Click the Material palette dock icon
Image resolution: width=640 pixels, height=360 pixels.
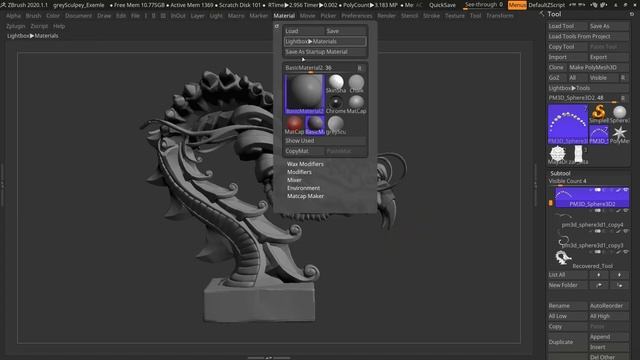point(277,26)
